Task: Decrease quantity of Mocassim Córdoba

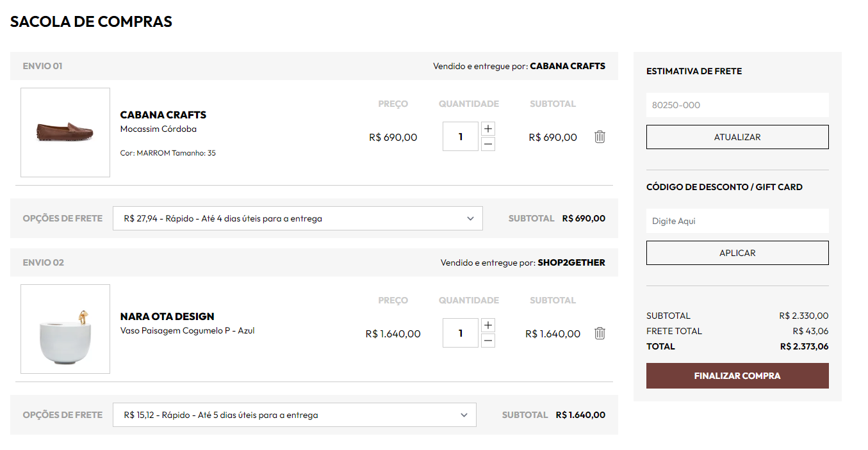Action: tap(488, 144)
